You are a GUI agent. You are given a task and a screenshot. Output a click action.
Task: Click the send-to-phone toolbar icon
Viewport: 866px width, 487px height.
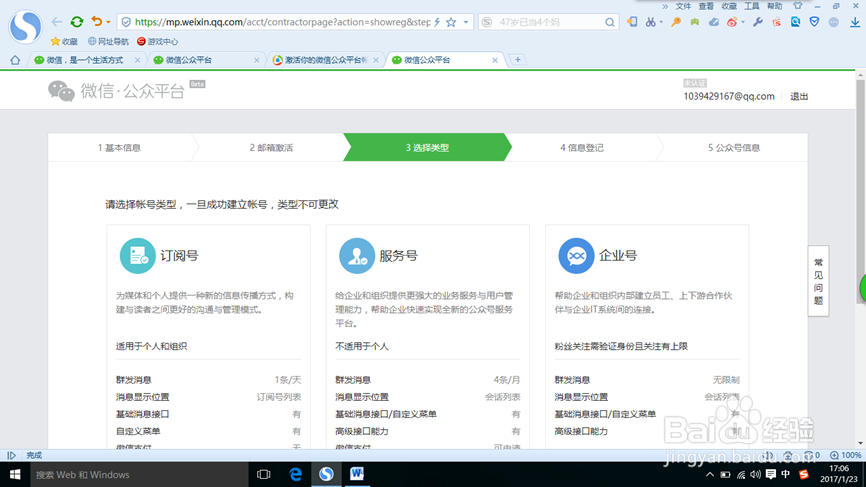pyautogui.click(x=632, y=22)
